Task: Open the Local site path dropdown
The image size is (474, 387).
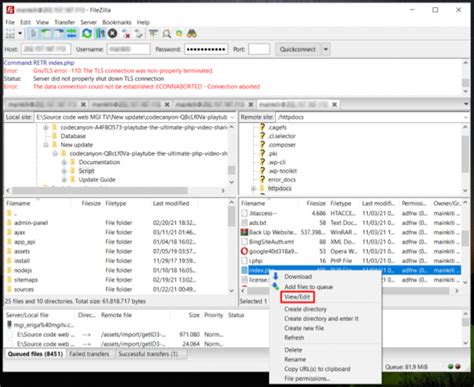Action: tap(232, 117)
